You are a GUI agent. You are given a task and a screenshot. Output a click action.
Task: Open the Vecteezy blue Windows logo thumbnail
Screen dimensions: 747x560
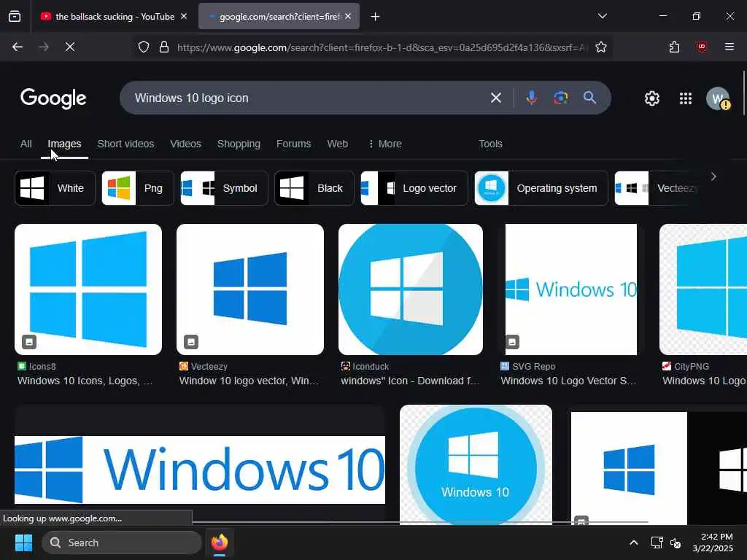(250, 289)
